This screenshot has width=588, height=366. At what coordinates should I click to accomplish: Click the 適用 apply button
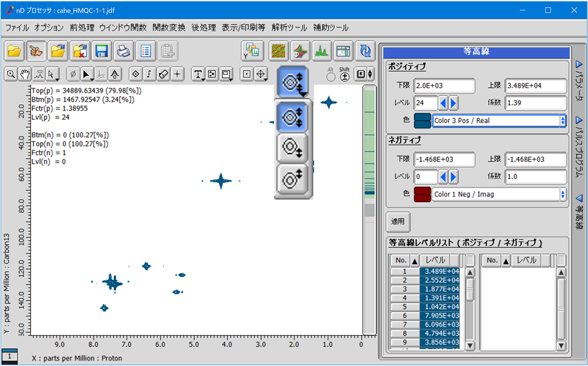(x=398, y=221)
